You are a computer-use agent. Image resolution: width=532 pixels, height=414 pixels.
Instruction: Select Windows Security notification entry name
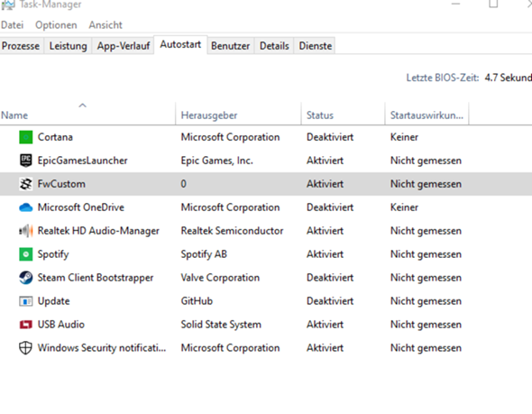[102, 348]
